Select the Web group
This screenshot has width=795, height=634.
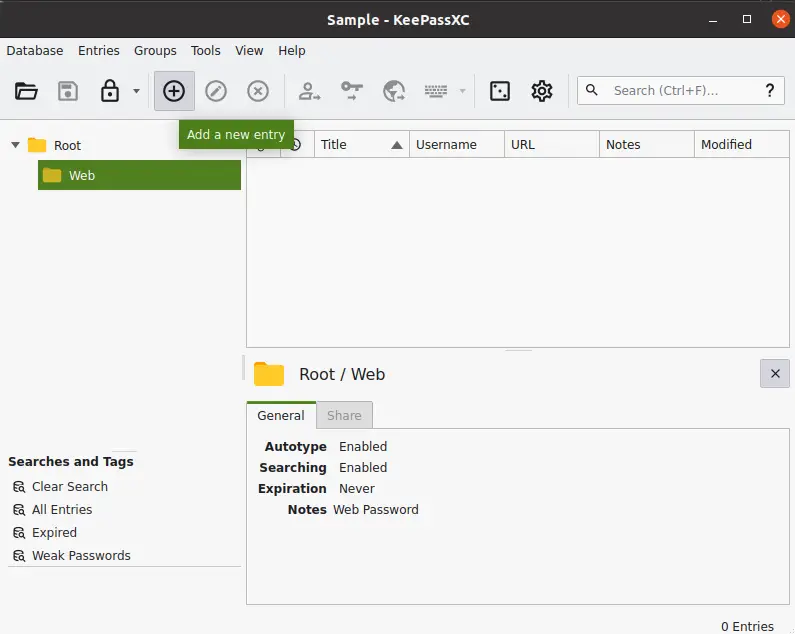click(x=139, y=175)
